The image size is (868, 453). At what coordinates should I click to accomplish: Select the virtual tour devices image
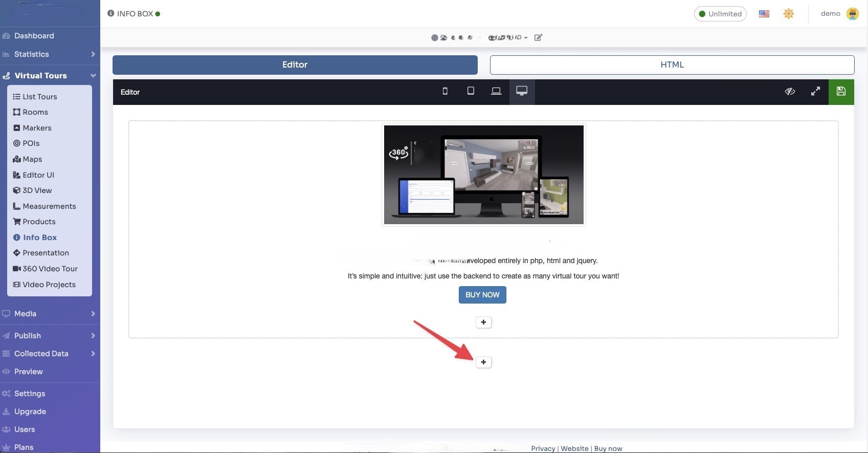coord(483,175)
